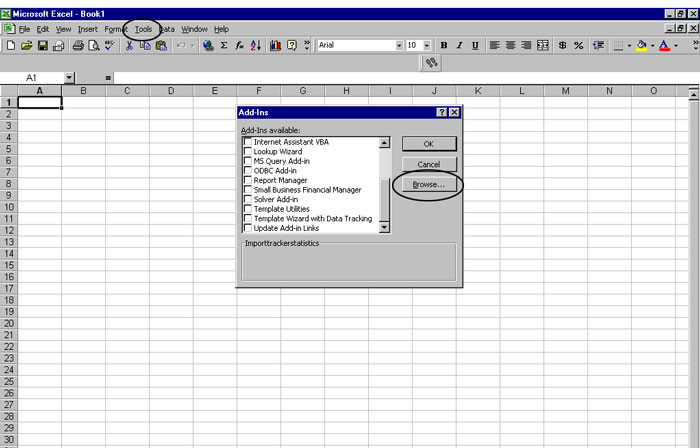Screen dimensions: 700x448
Task: Click Cancel in the Add-Ins dialog
Action: pyautogui.click(x=429, y=164)
